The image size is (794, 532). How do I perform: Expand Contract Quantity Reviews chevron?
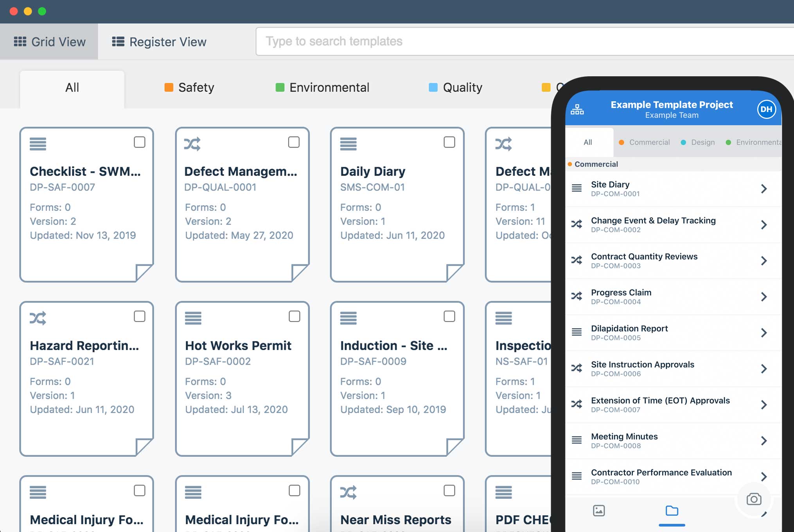[x=764, y=261]
